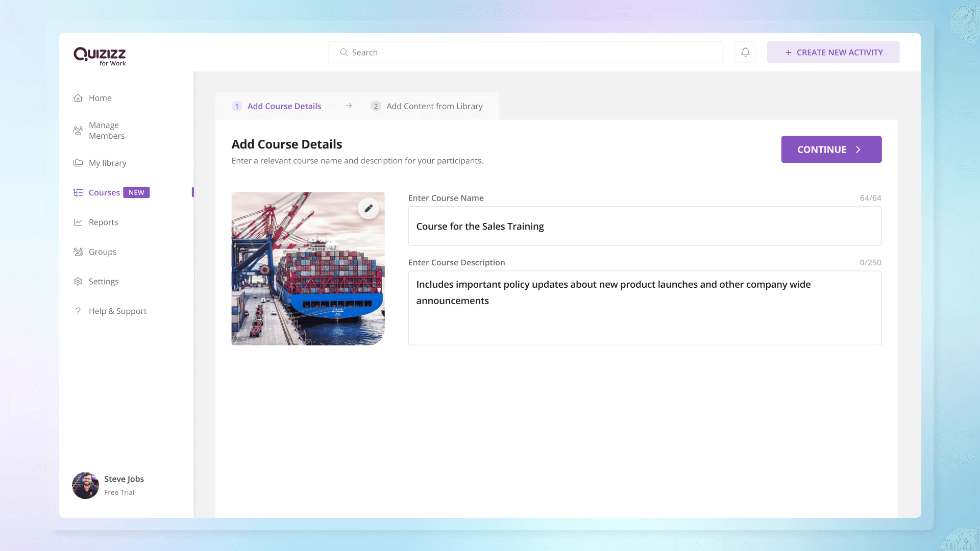Switch to Add Content from Library step
The width and height of the screenshot is (980, 551).
click(x=434, y=106)
